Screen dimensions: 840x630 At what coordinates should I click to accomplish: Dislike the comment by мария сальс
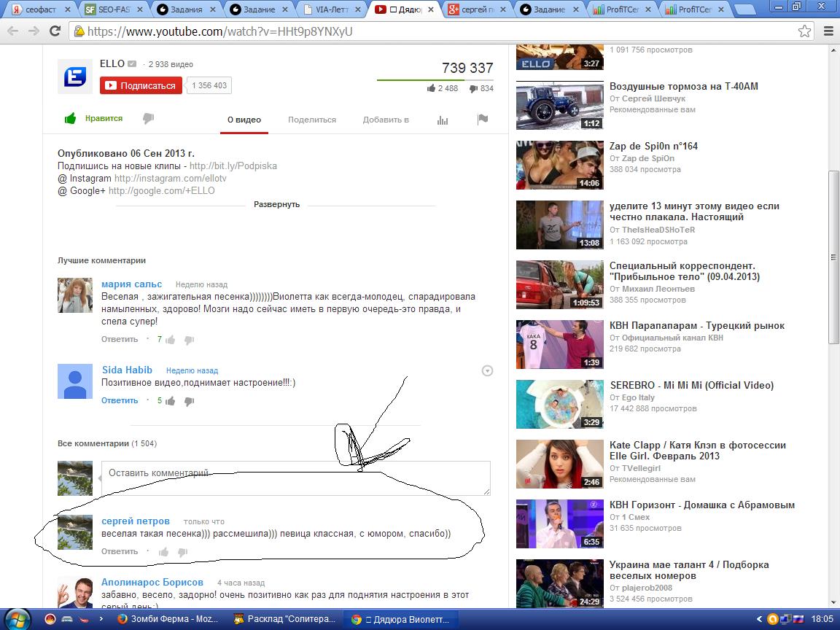coord(189,340)
